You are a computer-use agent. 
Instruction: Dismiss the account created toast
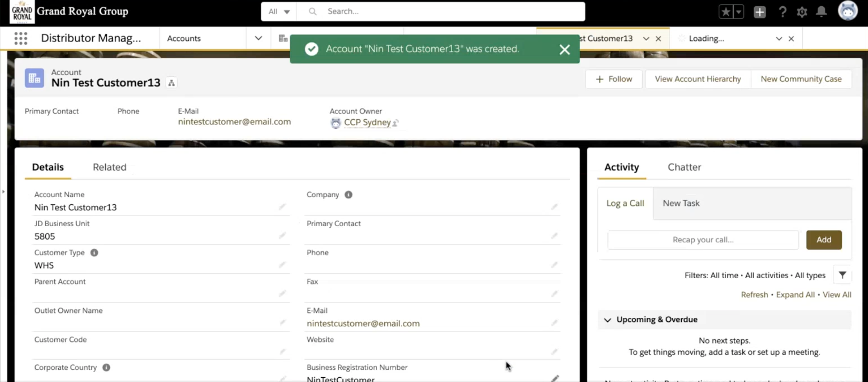(564, 49)
